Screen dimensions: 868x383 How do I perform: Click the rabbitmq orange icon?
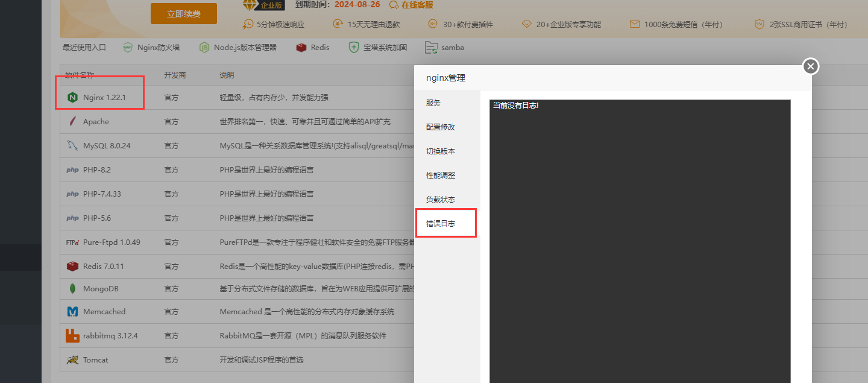tap(72, 336)
